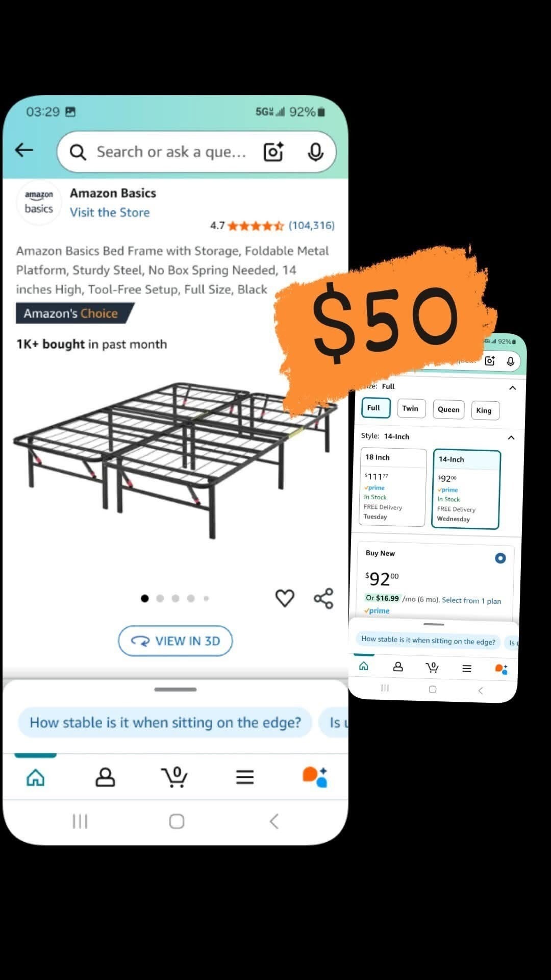Choose the 18 Inch style option

(x=393, y=487)
